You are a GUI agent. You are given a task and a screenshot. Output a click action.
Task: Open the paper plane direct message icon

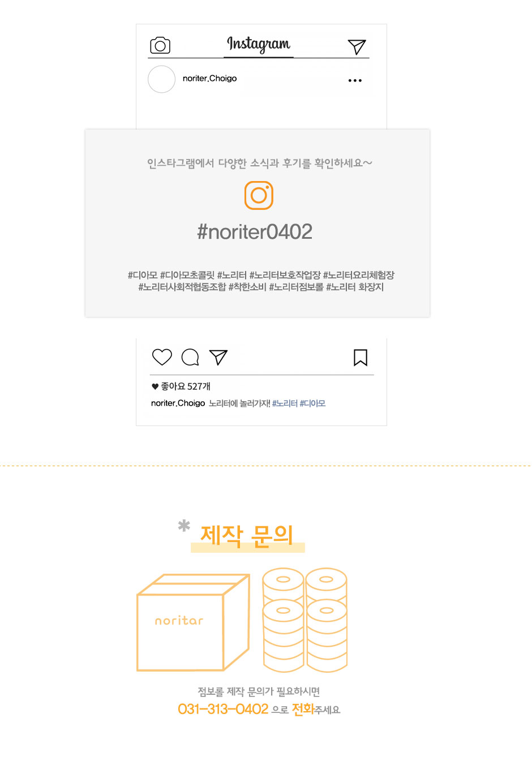tap(357, 46)
